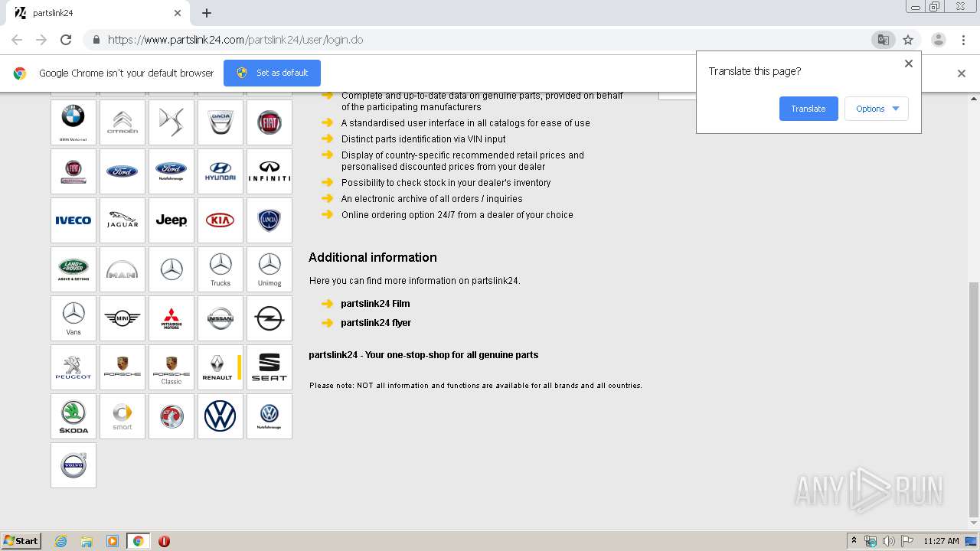Viewport: 980px width, 551px height.
Task: Click the translate icon in address bar
Action: pos(884,40)
